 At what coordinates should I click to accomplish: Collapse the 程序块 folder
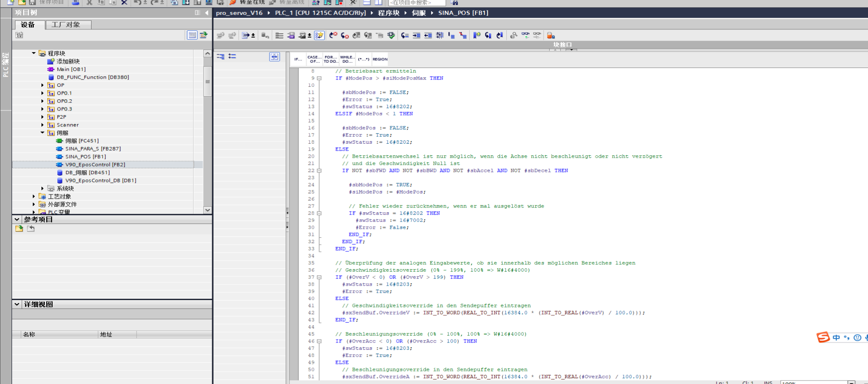coord(34,53)
